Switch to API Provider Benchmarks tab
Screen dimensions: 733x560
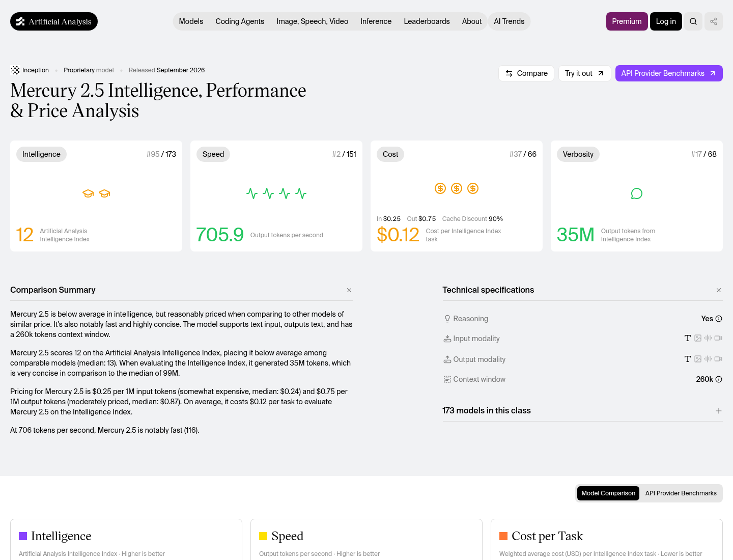click(681, 493)
